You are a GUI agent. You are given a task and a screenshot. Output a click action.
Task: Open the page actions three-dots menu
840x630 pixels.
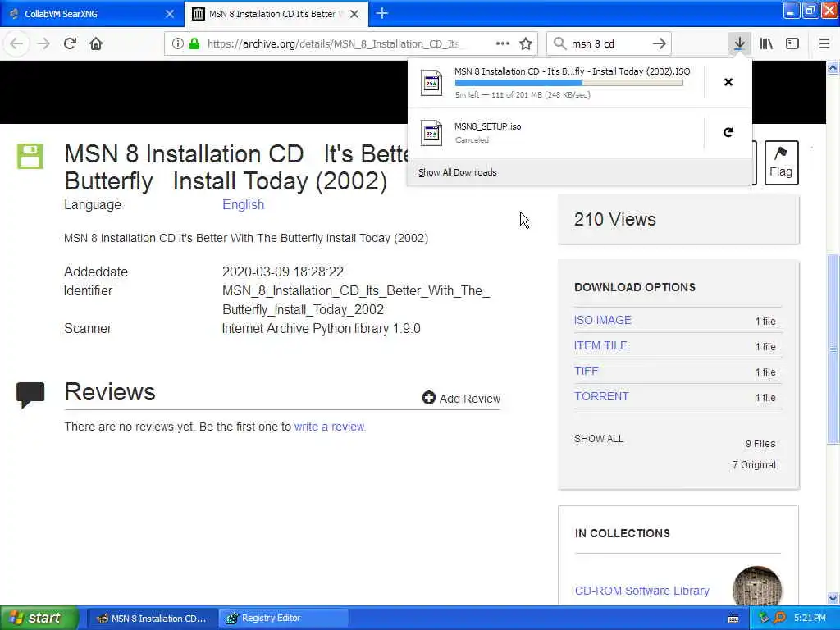pyautogui.click(x=503, y=43)
